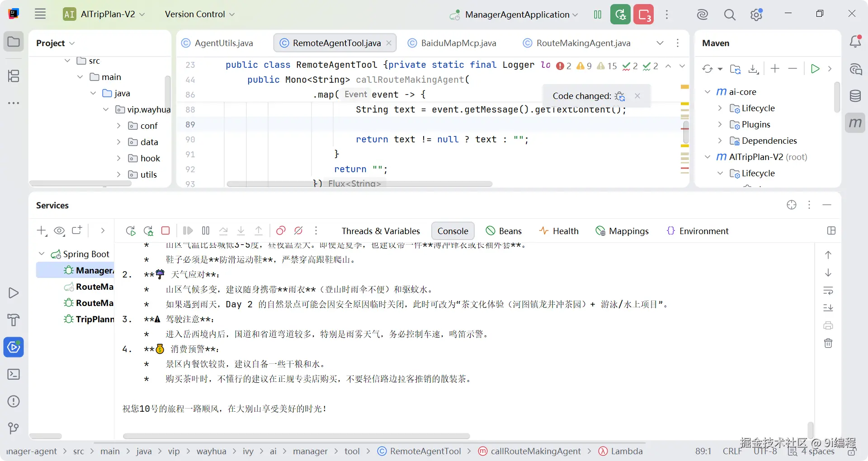Open Search Everywhere magnifier
This screenshot has width=868, height=461.
pos(729,14)
